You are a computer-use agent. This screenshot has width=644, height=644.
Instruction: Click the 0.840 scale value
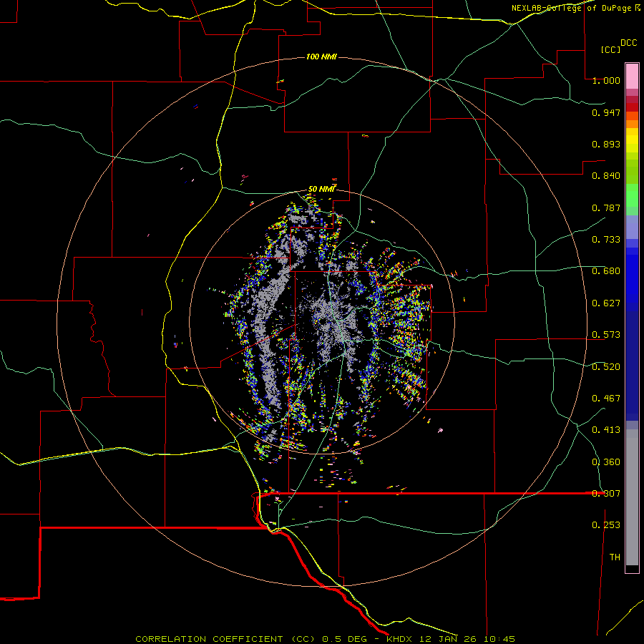click(x=606, y=176)
